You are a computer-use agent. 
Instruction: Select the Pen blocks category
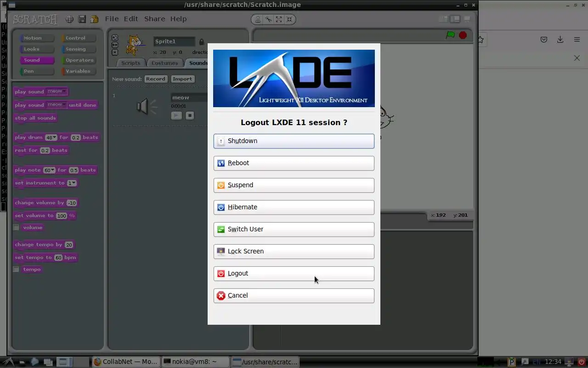(x=37, y=71)
